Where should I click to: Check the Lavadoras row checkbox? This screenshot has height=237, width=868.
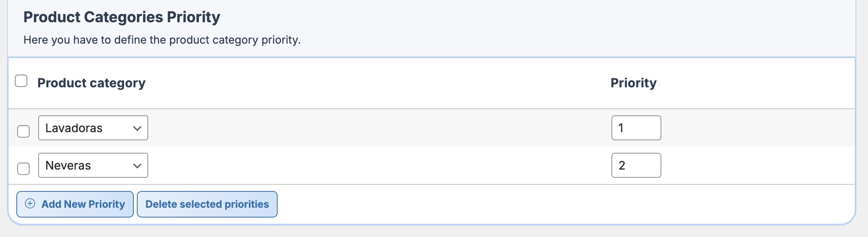click(x=23, y=131)
